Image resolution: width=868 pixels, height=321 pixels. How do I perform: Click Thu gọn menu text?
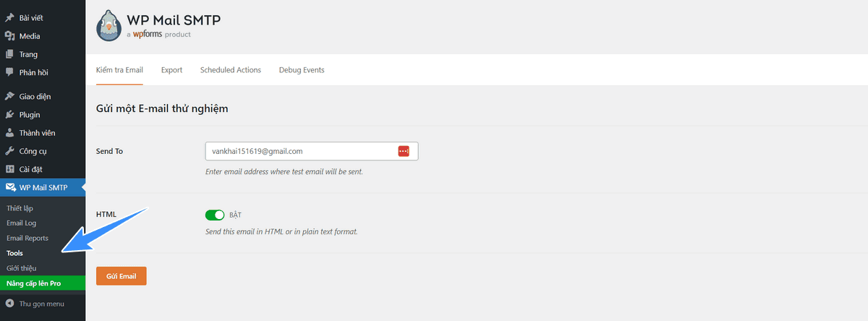[42, 304]
